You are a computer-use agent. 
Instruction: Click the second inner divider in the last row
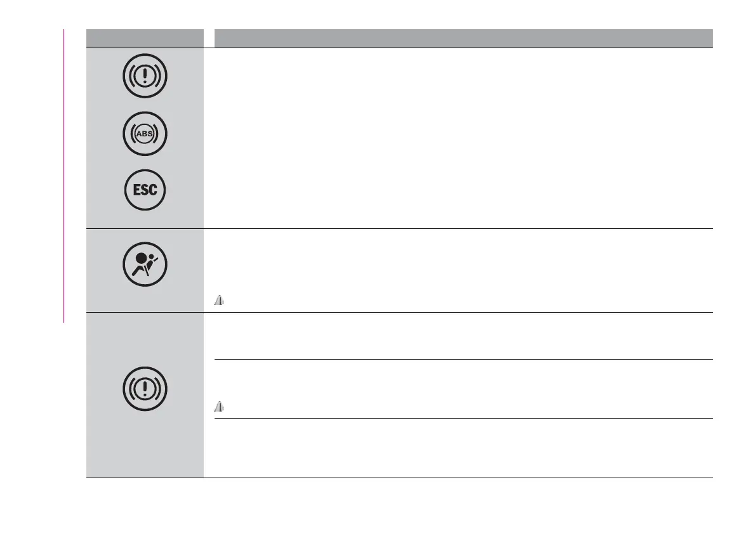click(x=463, y=418)
